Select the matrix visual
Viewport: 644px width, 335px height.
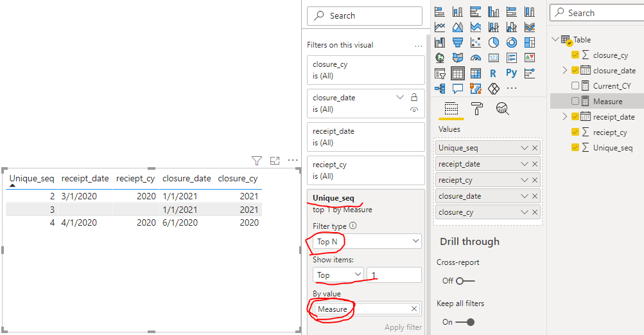476,73
